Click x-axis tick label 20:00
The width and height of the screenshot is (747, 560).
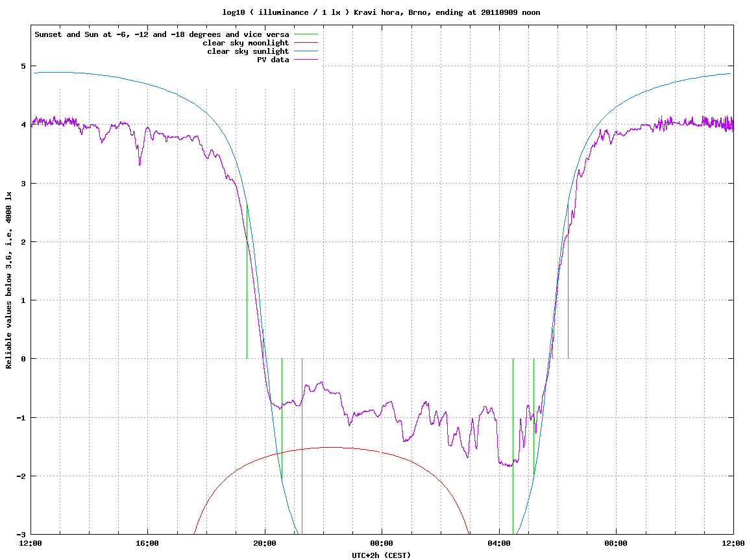tap(265, 543)
